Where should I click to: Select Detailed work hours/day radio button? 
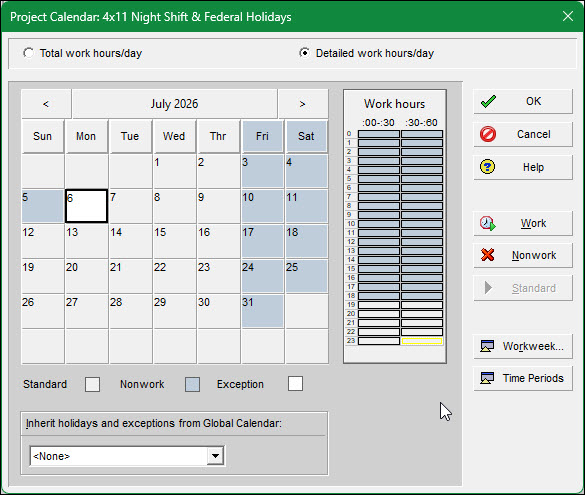coord(304,53)
